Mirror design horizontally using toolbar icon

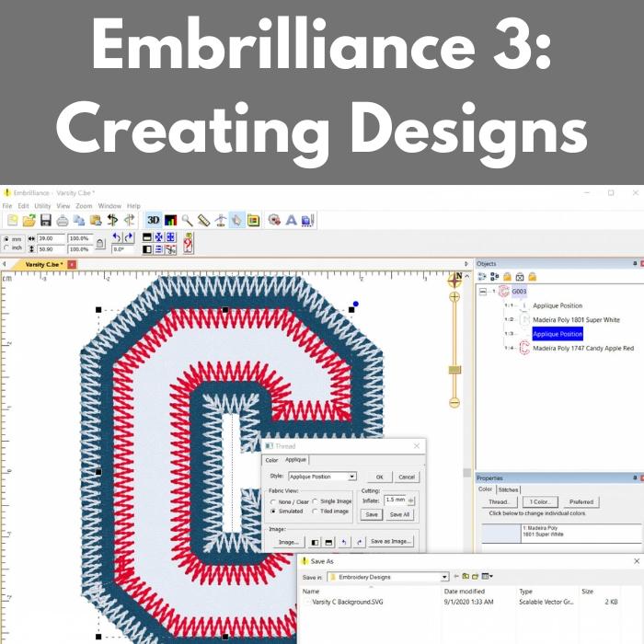tap(147, 249)
